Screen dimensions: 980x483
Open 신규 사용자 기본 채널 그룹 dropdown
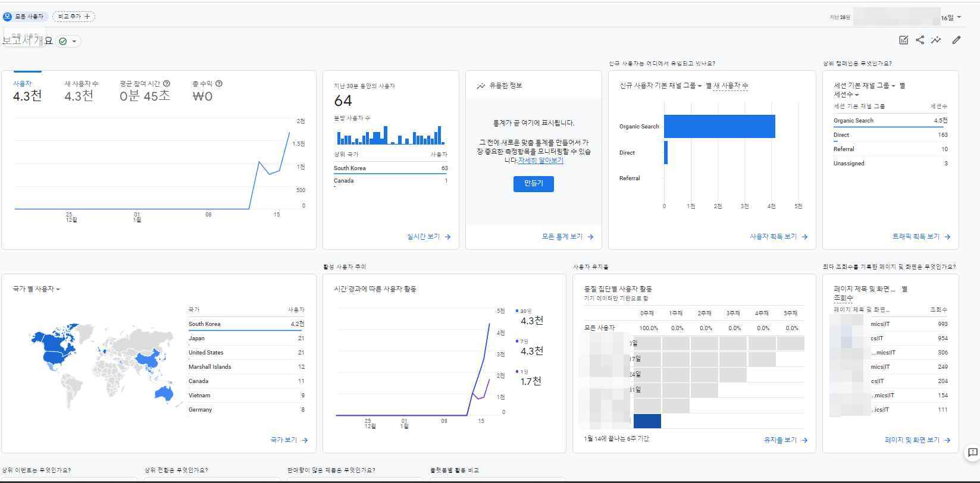point(660,86)
